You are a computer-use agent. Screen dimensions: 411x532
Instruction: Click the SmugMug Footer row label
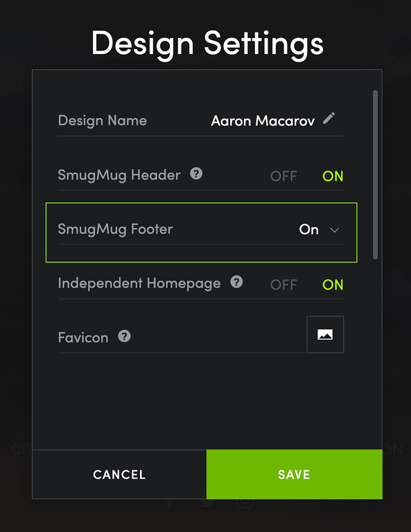[115, 229]
